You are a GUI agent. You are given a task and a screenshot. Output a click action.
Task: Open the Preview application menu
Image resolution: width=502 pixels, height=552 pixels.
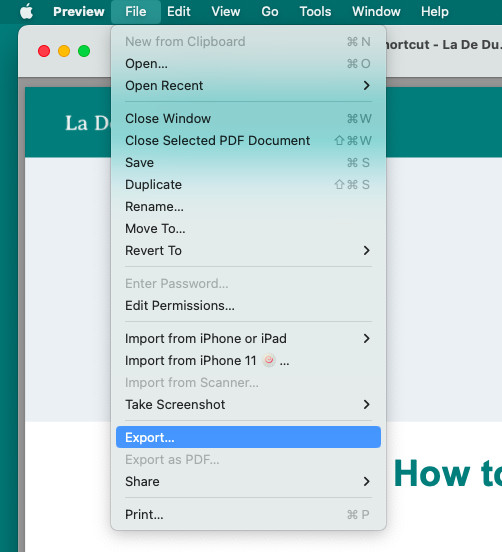79,12
